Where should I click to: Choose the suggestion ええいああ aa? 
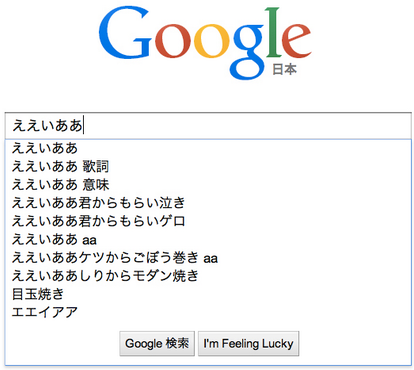coord(208,239)
